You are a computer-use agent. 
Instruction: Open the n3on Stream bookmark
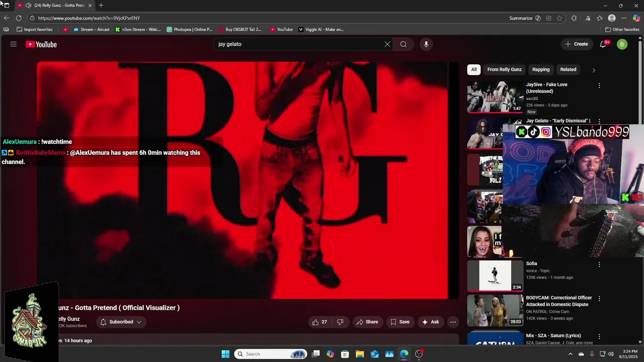pos(138,29)
